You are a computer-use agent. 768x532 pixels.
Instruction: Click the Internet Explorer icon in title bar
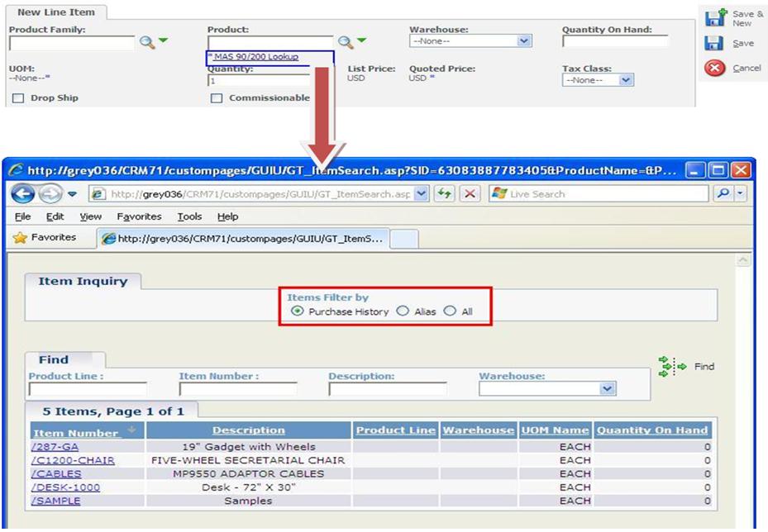point(15,170)
